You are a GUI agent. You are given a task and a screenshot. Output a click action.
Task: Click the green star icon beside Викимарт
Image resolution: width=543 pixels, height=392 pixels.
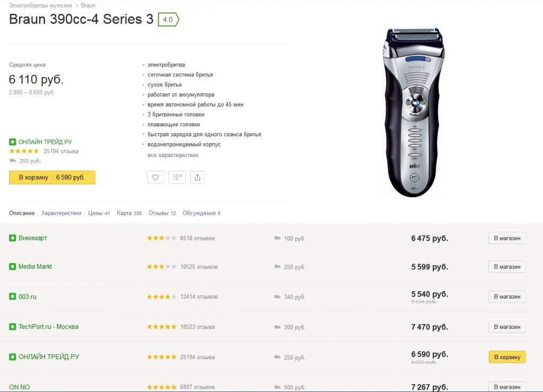click(13, 238)
